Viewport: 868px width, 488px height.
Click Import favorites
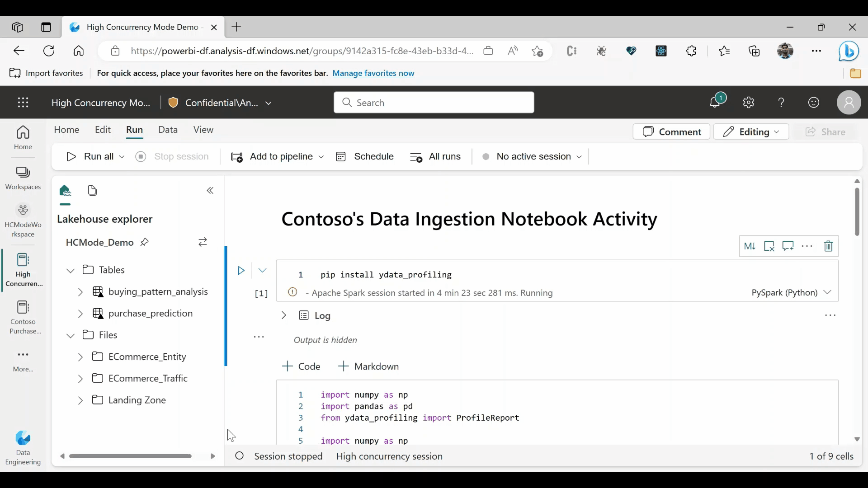(46, 73)
